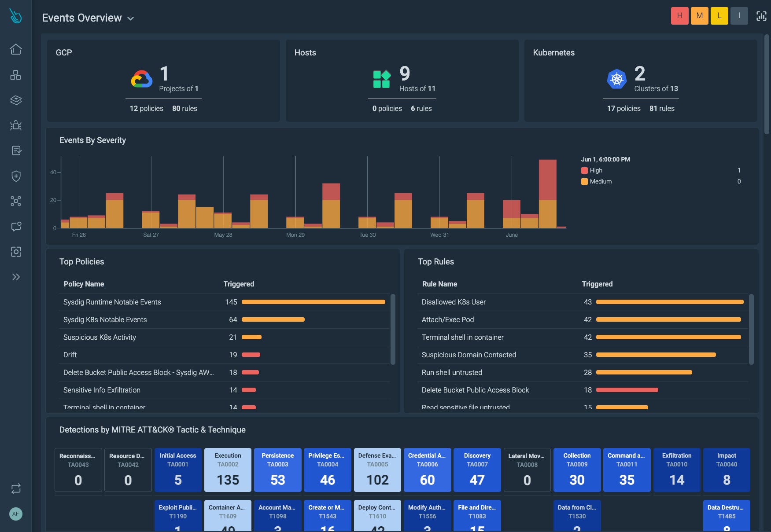Viewport: 771px width, 532px height.
Task: Click the scan icon in the top-right corner
Action: pyautogui.click(x=761, y=16)
